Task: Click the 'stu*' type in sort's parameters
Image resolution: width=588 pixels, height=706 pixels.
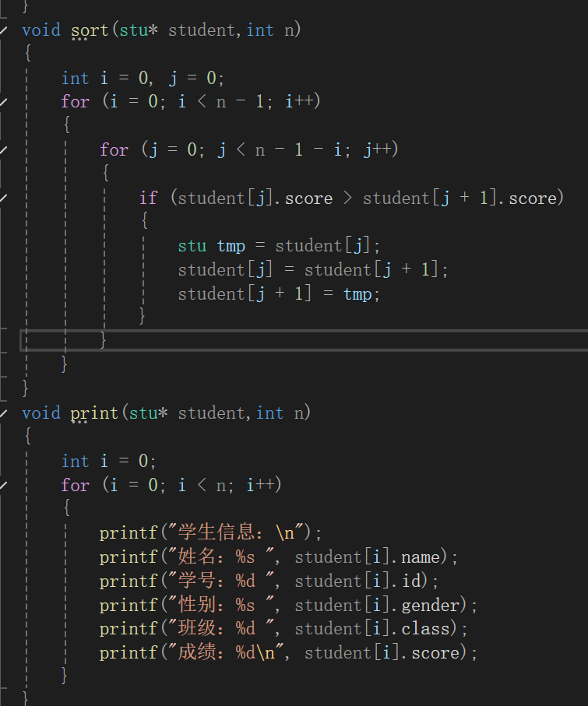Action: (139, 30)
